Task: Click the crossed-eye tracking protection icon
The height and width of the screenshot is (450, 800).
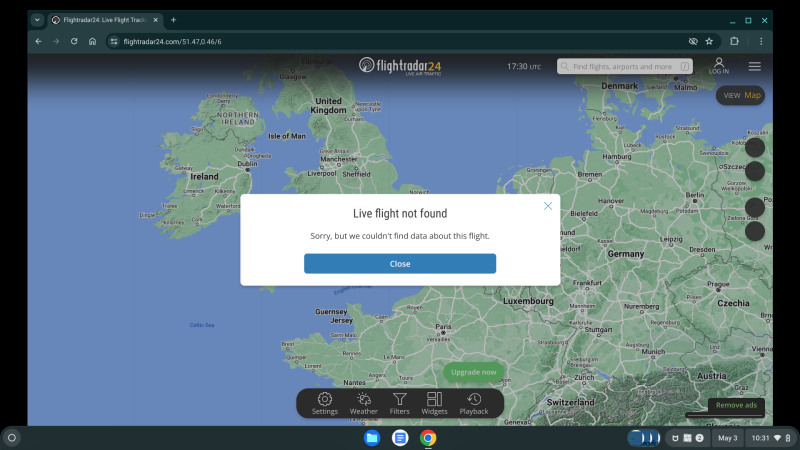Action: [693, 41]
